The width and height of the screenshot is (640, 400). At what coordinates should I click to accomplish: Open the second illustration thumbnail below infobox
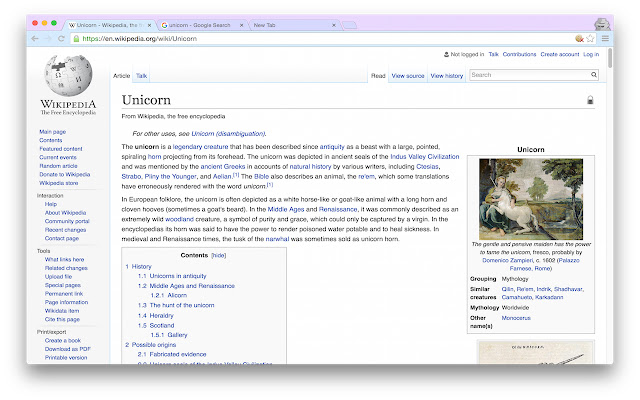tap(536, 353)
